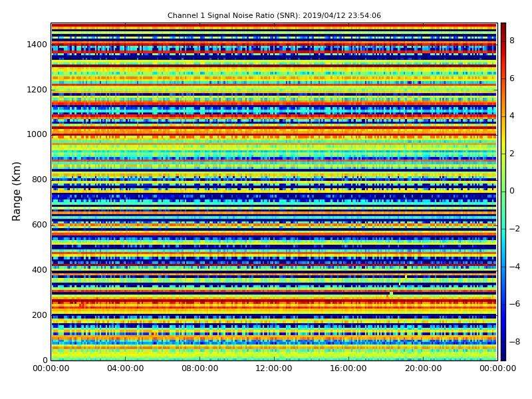Click the colorbar label 2
The height and width of the screenshot is (399, 532).
coord(512,154)
